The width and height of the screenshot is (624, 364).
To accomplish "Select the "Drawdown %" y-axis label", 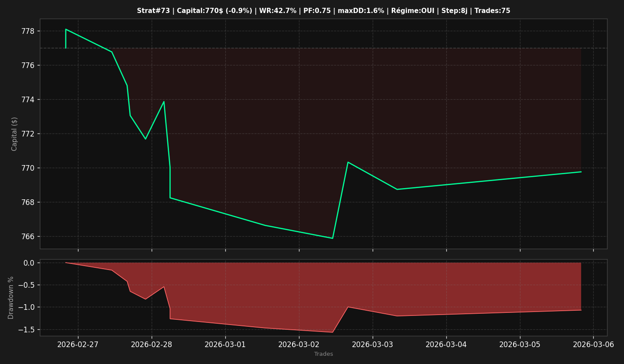I will click(11, 298).
